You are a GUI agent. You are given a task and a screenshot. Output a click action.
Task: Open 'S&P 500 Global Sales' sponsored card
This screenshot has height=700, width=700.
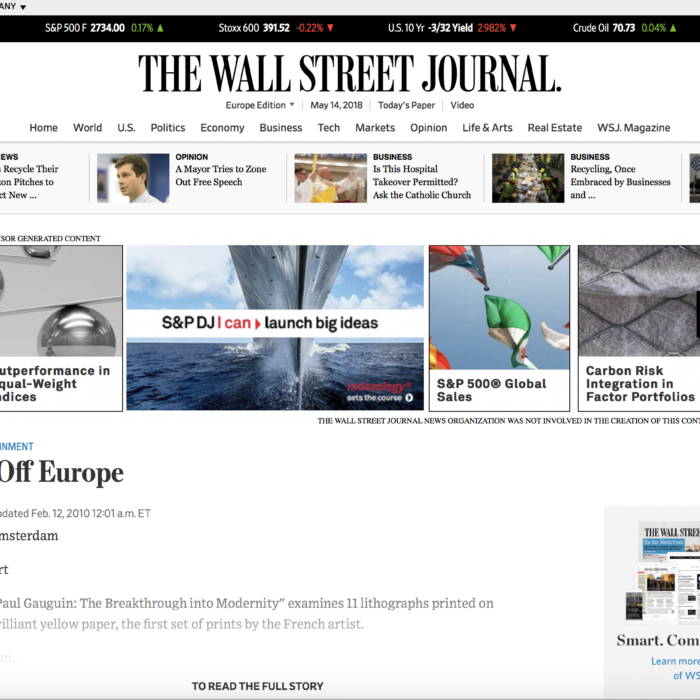pos(500,328)
